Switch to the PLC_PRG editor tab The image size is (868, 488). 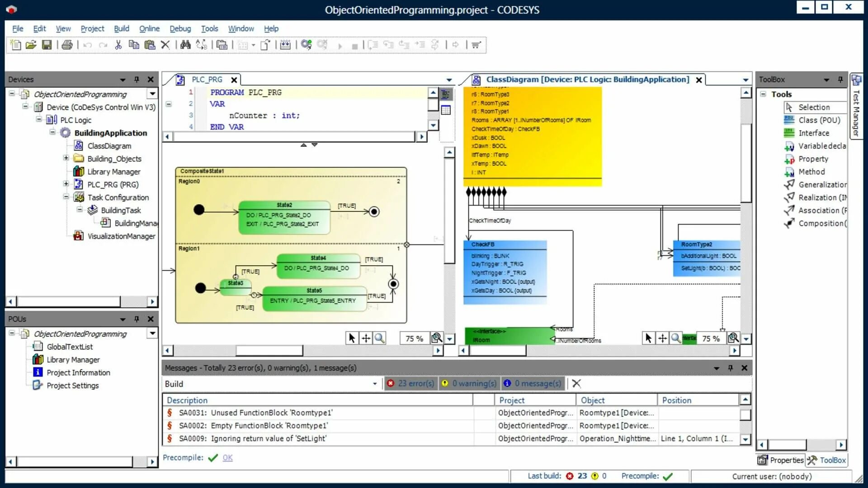[x=207, y=80]
